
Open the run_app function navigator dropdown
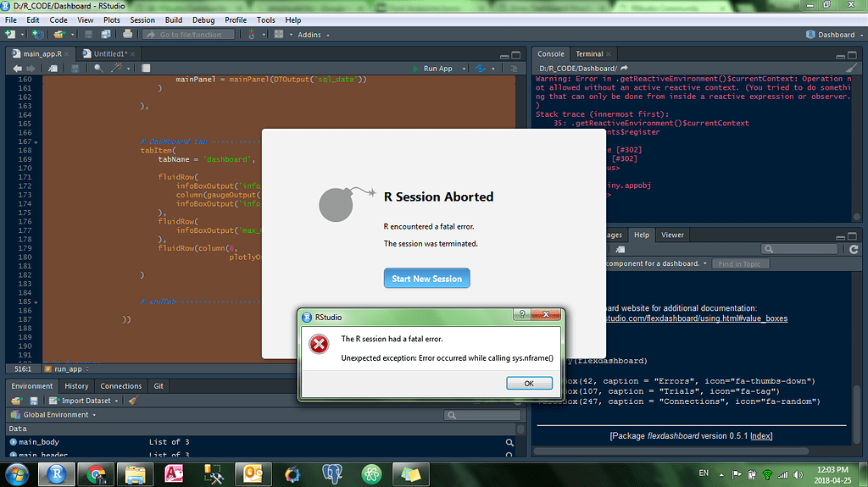coord(67,368)
